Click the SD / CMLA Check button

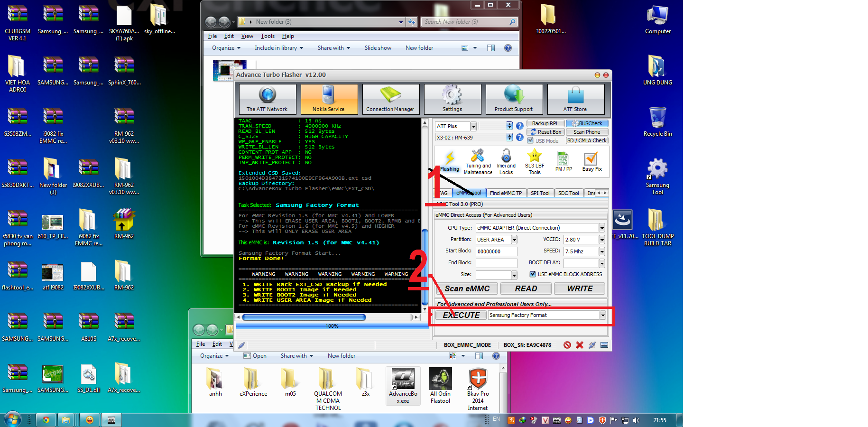tap(587, 140)
